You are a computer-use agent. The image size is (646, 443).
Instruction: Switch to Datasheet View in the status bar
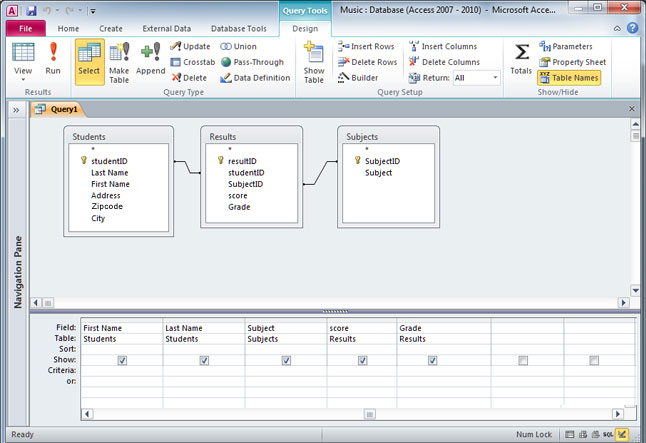[x=570, y=434]
